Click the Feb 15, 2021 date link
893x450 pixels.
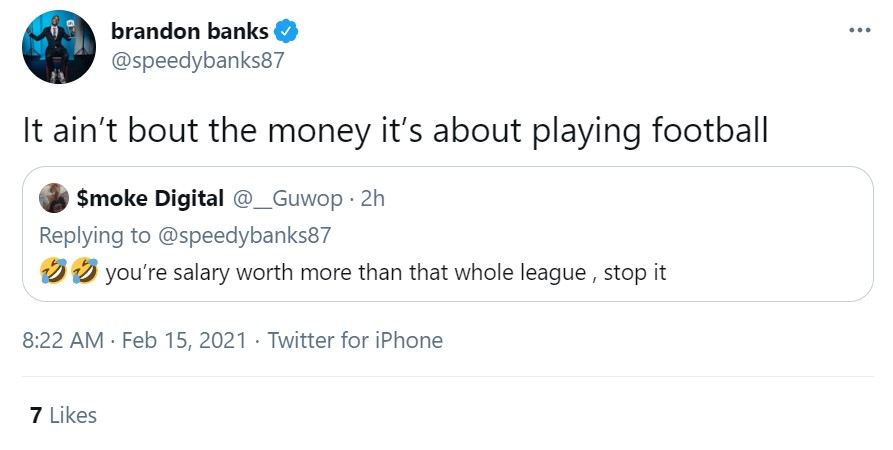click(184, 340)
